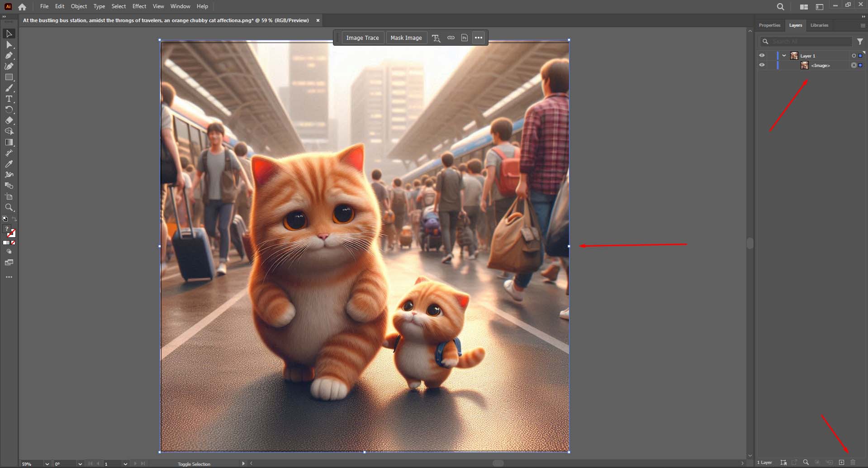Click the Mask Image button
868x468 pixels.
click(406, 38)
